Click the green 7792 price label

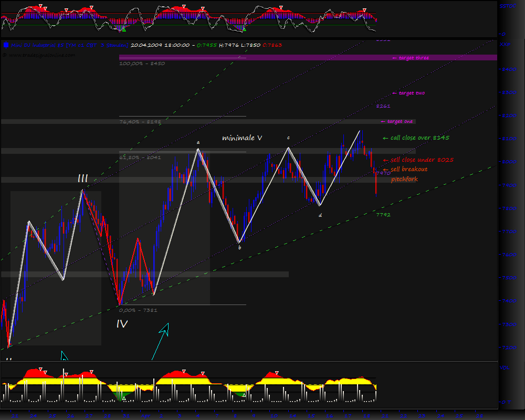[x=383, y=215]
